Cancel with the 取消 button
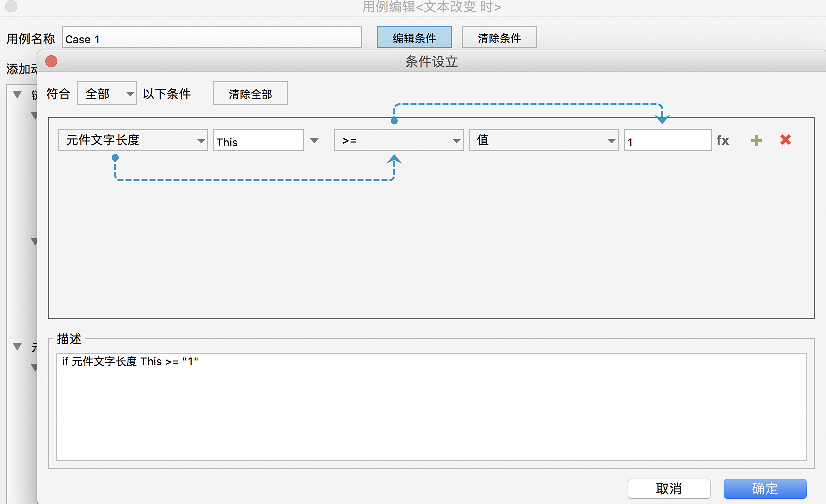 (669, 488)
